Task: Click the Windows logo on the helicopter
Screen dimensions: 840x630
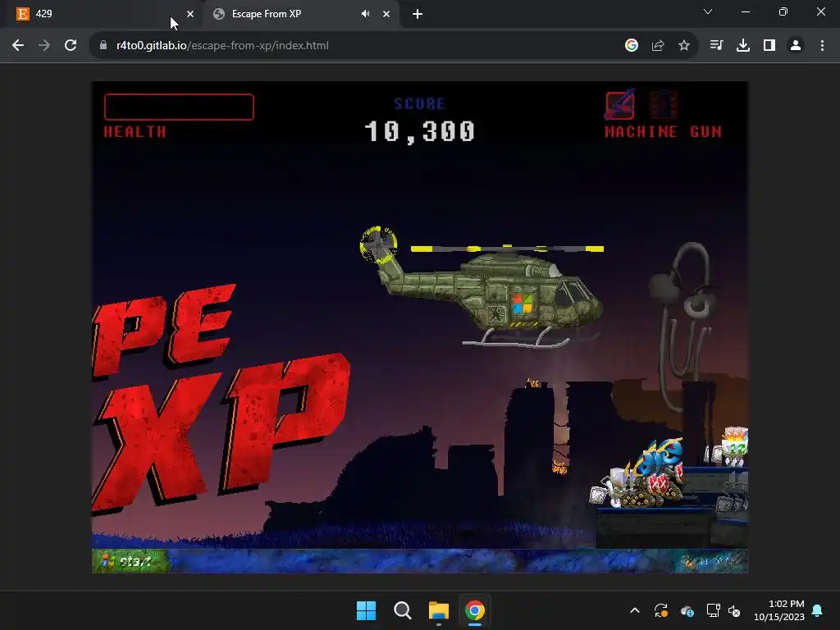Action: point(522,304)
